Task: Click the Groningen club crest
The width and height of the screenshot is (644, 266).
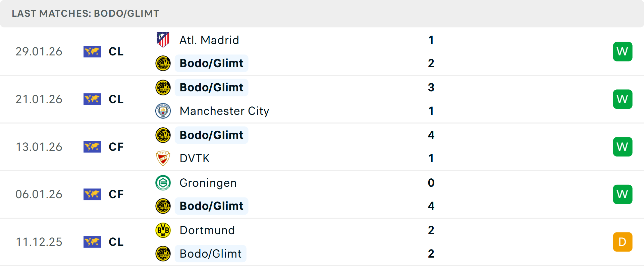Action: (163, 183)
